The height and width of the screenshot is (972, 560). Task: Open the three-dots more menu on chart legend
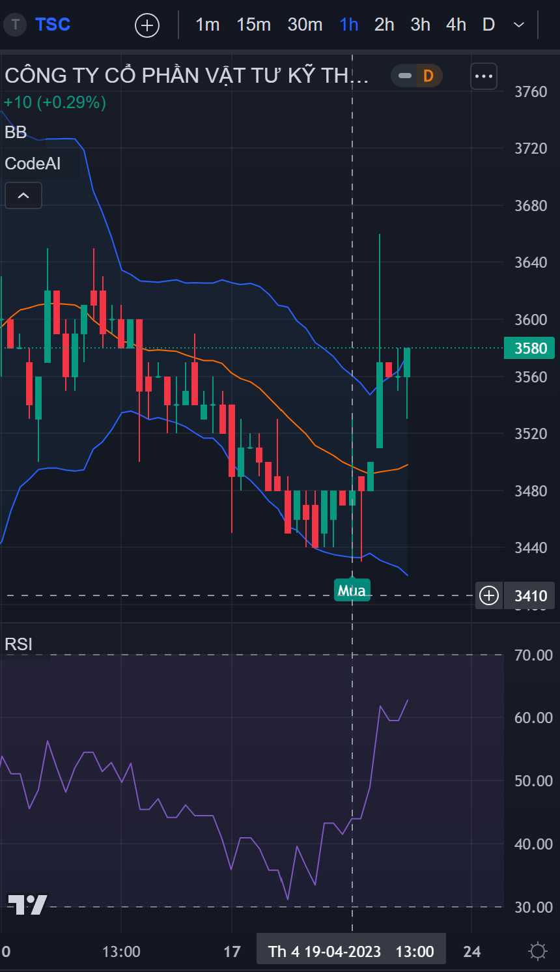[484, 76]
